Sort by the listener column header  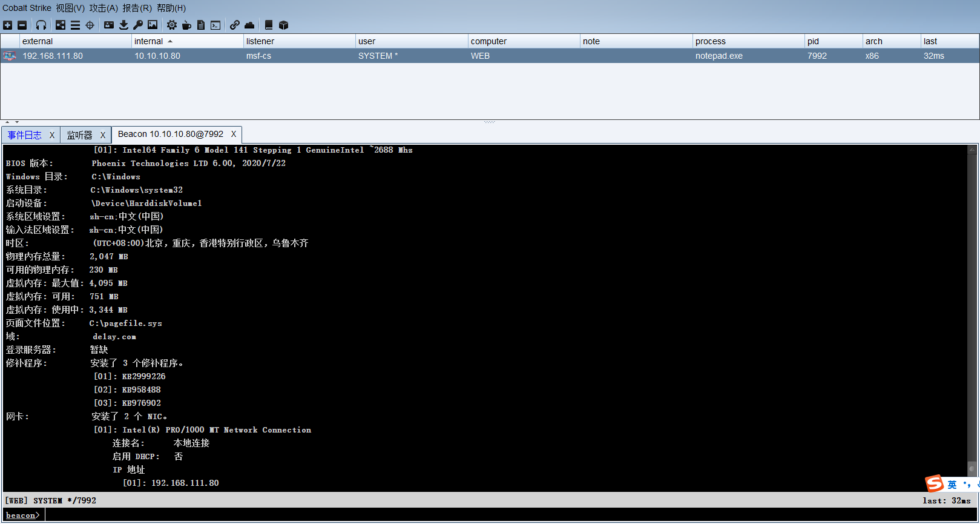click(299, 41)
